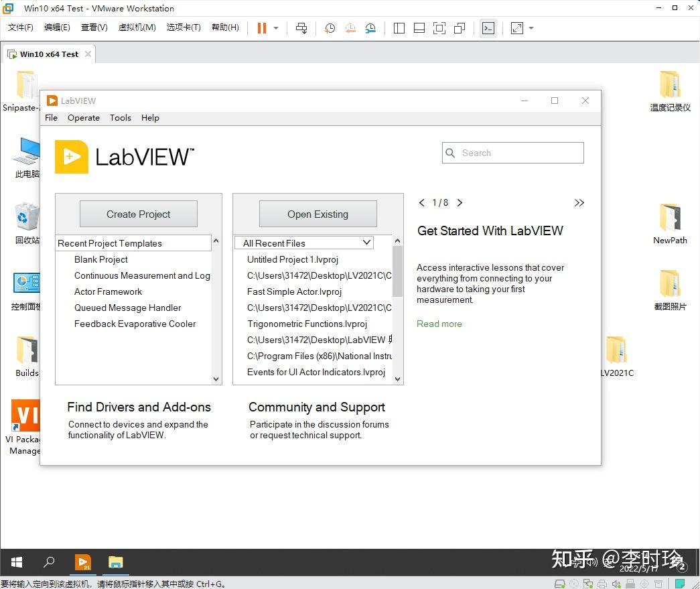Click the Create Project button
This screenshot has width=700, height=589.
[x=138, y=213]
